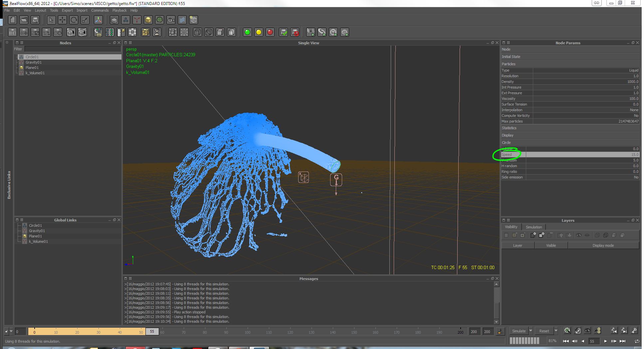644x349 pixels.
Task: Open the Reset button dropdown arrow
Action: [x=556, y=331]
